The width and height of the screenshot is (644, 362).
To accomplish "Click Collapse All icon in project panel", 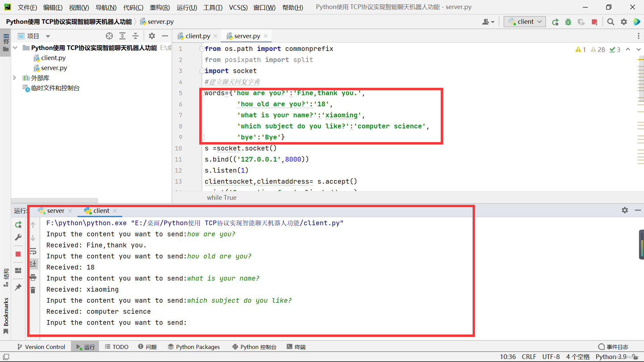I will coord(136,36).
